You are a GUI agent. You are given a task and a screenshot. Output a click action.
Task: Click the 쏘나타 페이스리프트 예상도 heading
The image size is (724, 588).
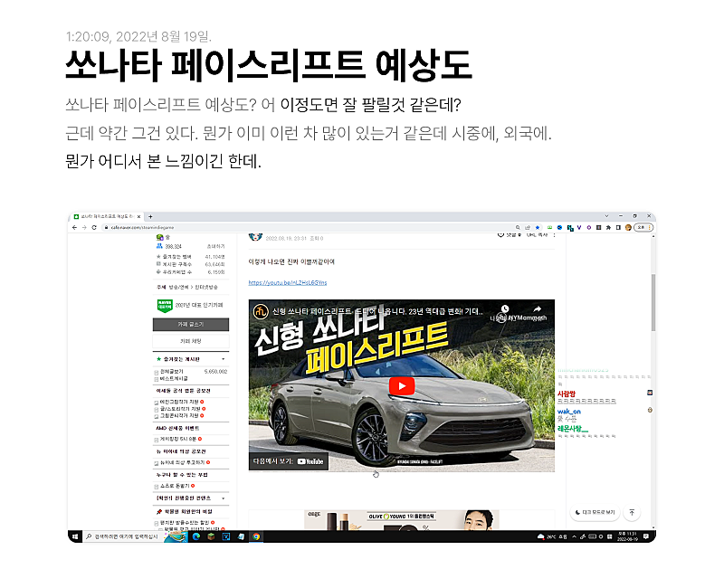tap(269, 65)
